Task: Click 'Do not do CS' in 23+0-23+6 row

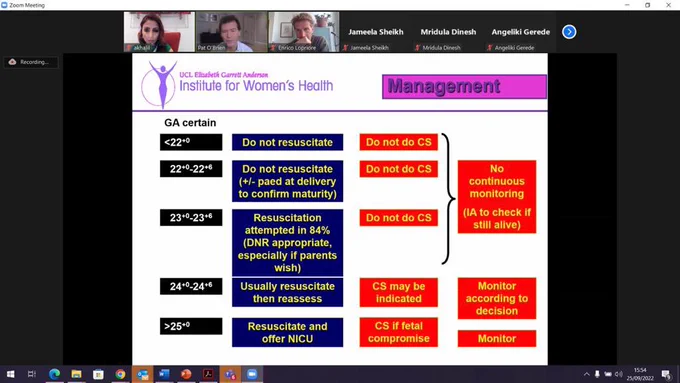Action: (x=399, y=217)
